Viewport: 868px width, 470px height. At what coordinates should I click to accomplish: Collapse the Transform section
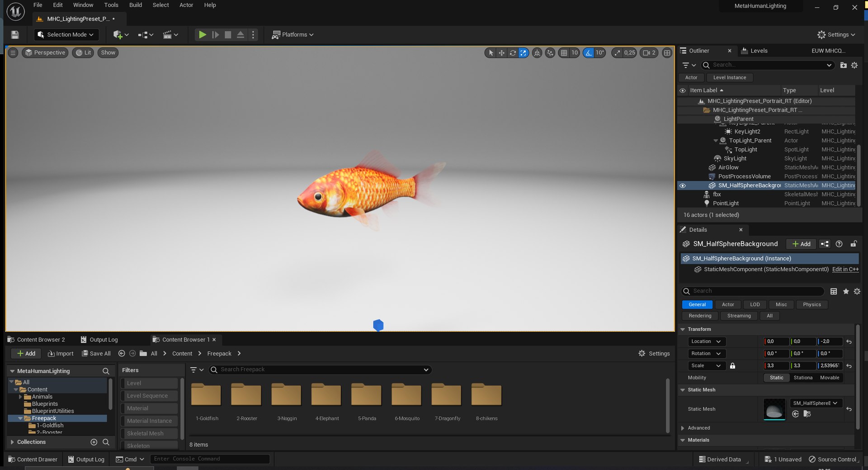pyautogui.click(x=683, y=329)
